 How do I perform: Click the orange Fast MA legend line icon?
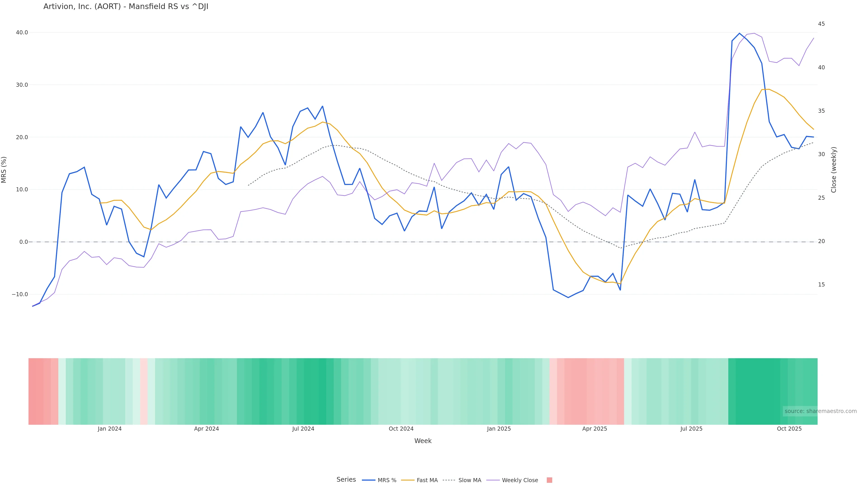coord(408,480)
